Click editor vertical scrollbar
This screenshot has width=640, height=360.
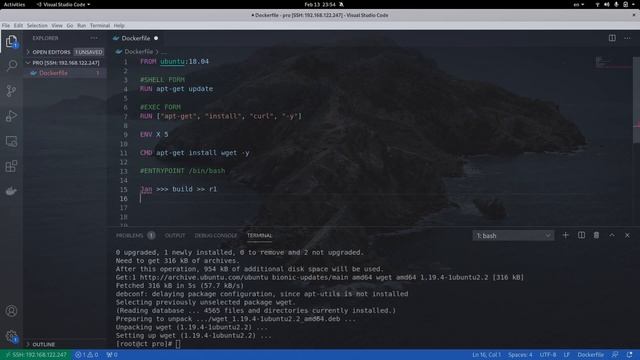[636, 100]
